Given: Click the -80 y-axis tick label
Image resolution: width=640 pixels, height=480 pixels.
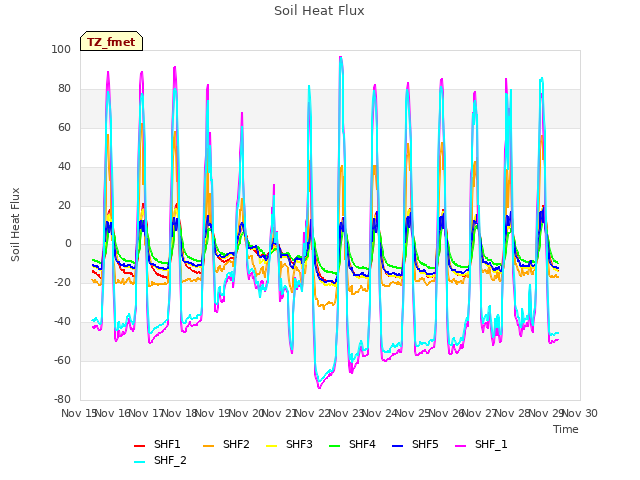Looking at the screenshot, I should tap(62, 400).
